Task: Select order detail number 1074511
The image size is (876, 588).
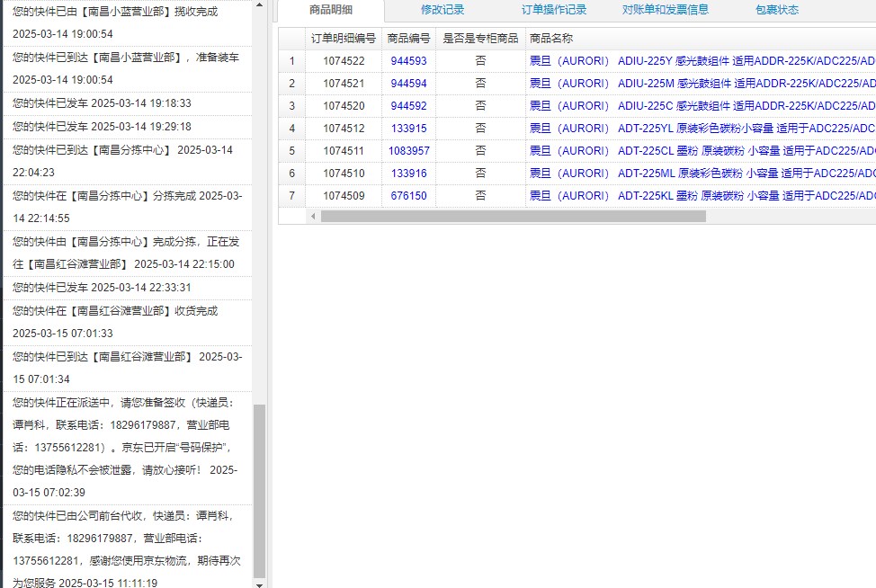Action: coord(344,151)
